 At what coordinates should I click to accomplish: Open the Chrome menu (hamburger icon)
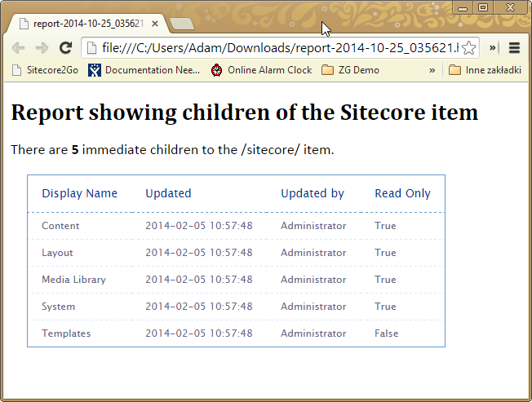[514, 47]
